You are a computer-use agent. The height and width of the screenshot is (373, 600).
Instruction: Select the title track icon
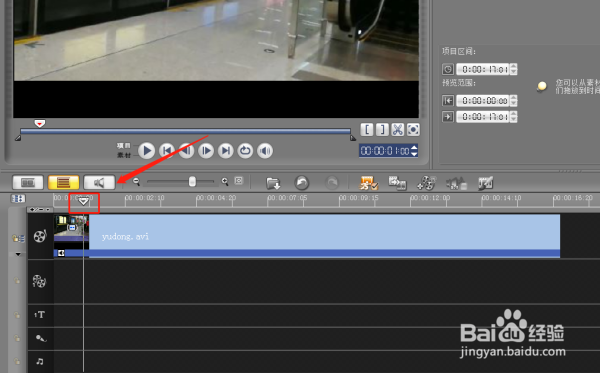39,315
